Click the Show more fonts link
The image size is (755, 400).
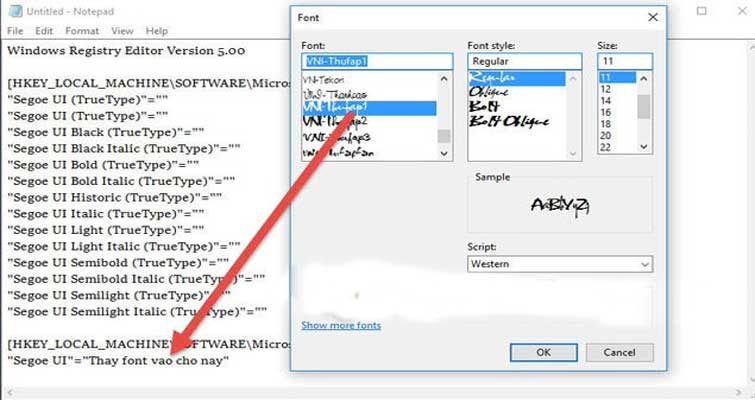coord(341,325)
